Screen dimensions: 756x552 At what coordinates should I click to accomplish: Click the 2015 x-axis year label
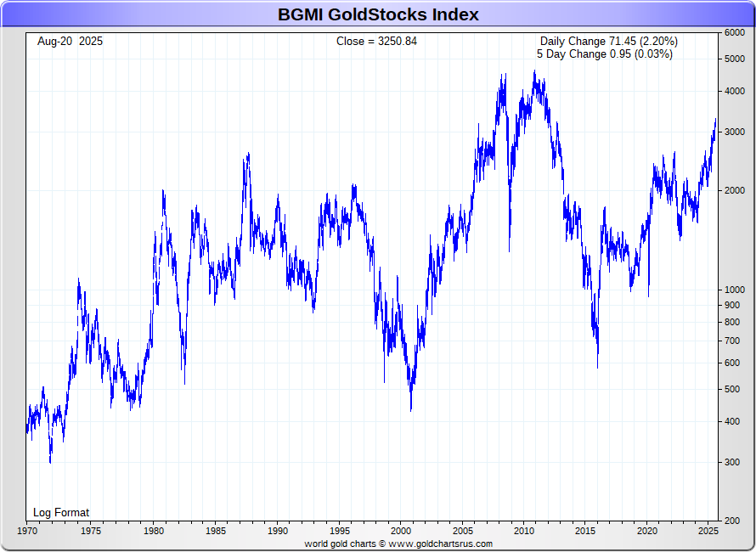(x=586, y=532)
